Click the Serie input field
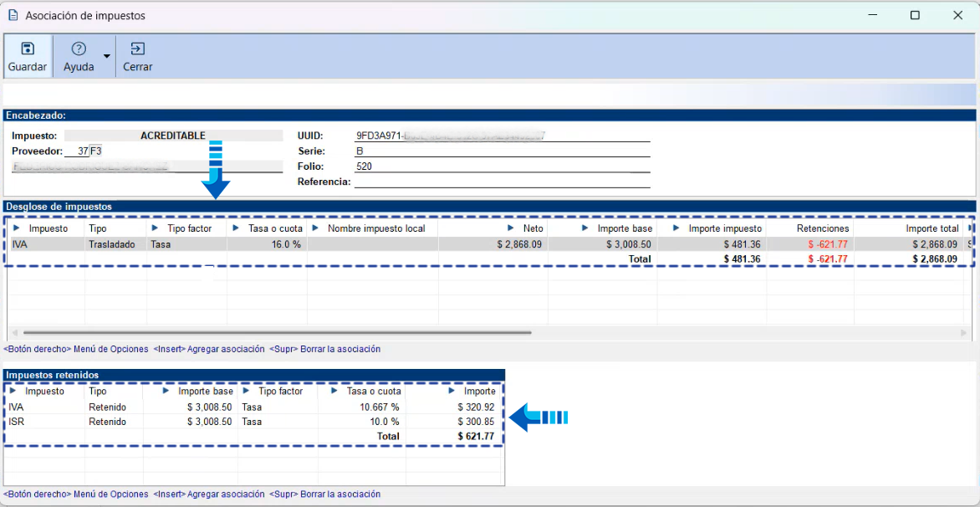The width and height of the screenshot is (980, 507). pos(502,151)
